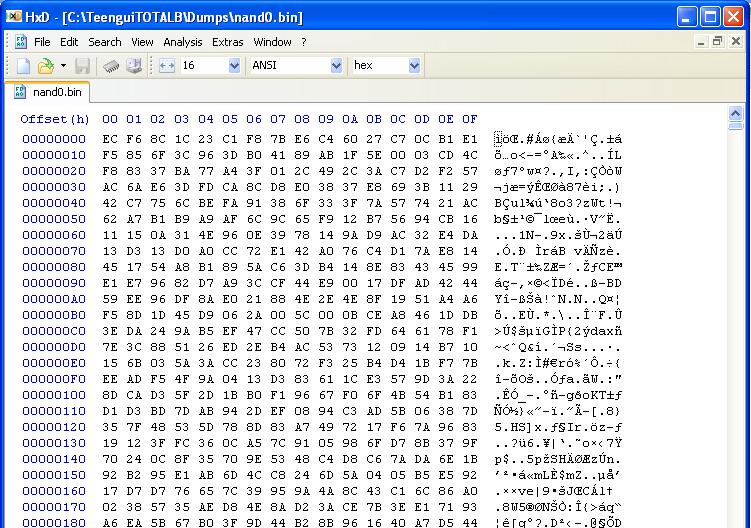Select the nand0.bin document tab
The image size is (751, 528).
48,92
